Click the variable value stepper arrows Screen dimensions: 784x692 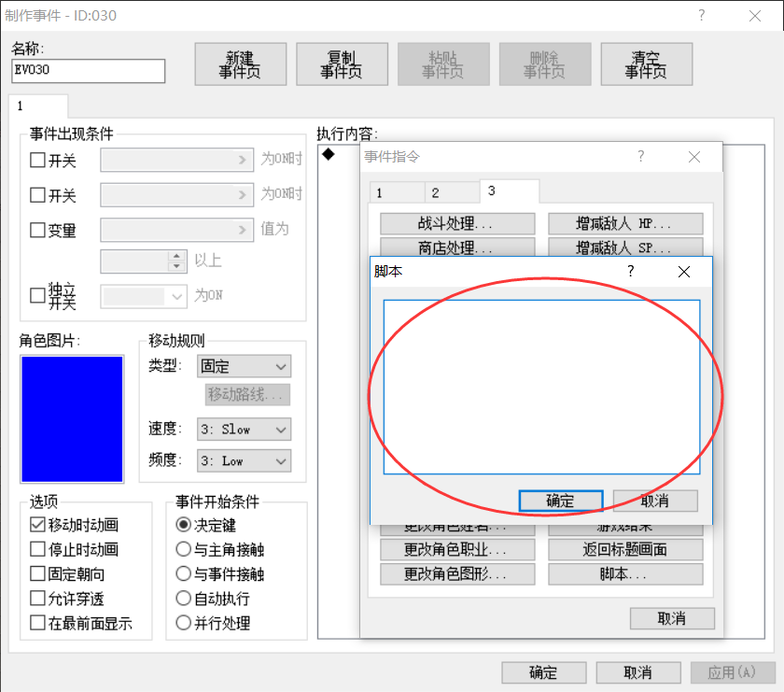pos(176,261)
